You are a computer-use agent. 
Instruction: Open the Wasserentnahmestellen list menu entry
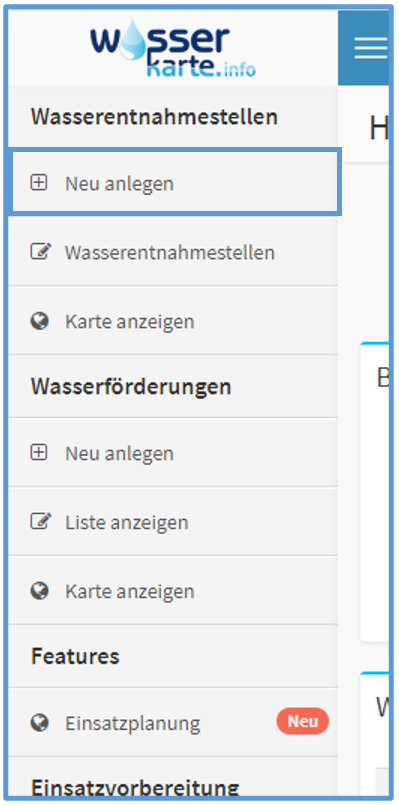tap(173, 252)
